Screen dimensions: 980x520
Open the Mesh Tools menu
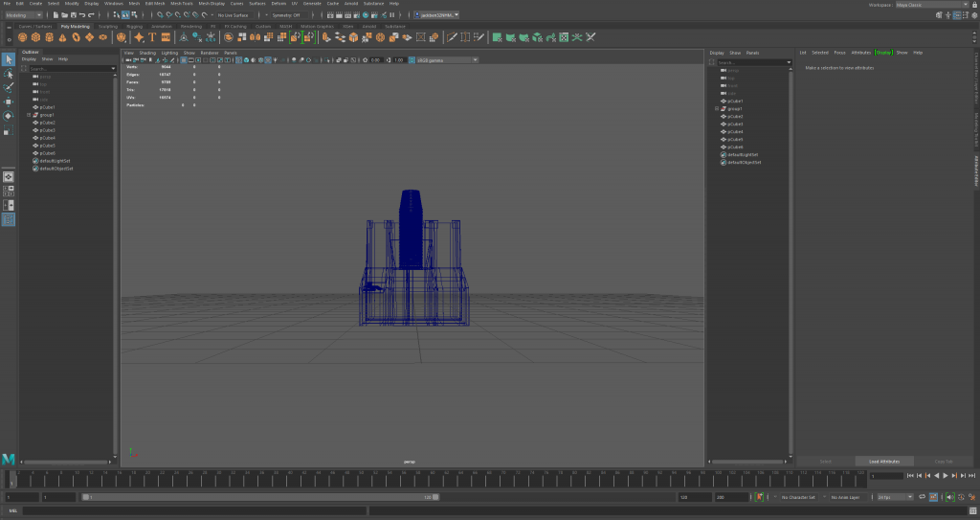point(181,4)
